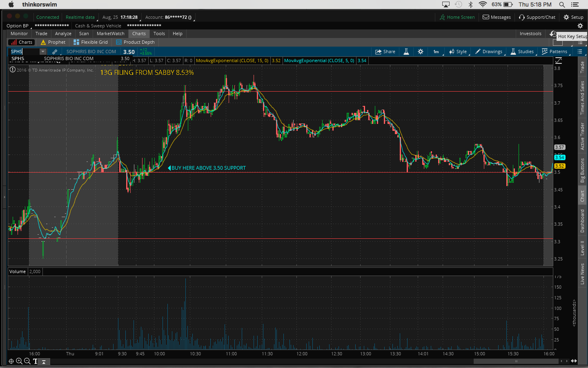
Task: Click the Connected status indicator
Action: (x=48, y=17)
